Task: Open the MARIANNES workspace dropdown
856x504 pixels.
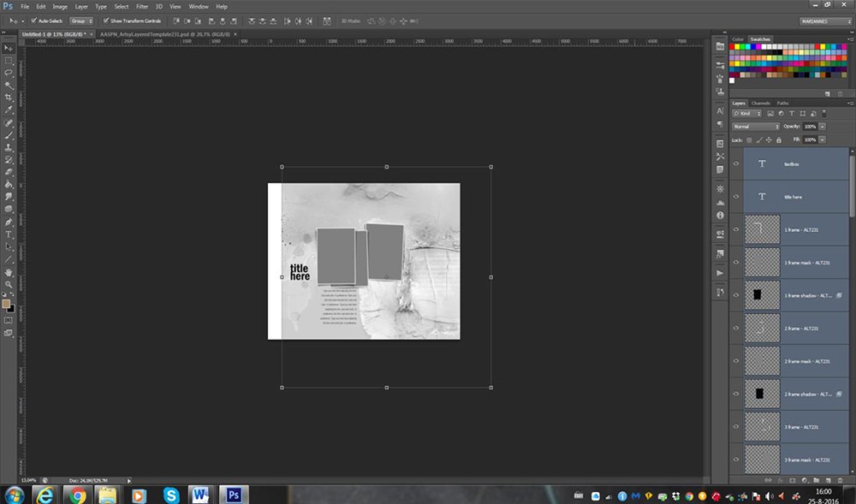Action: (825, 21)
